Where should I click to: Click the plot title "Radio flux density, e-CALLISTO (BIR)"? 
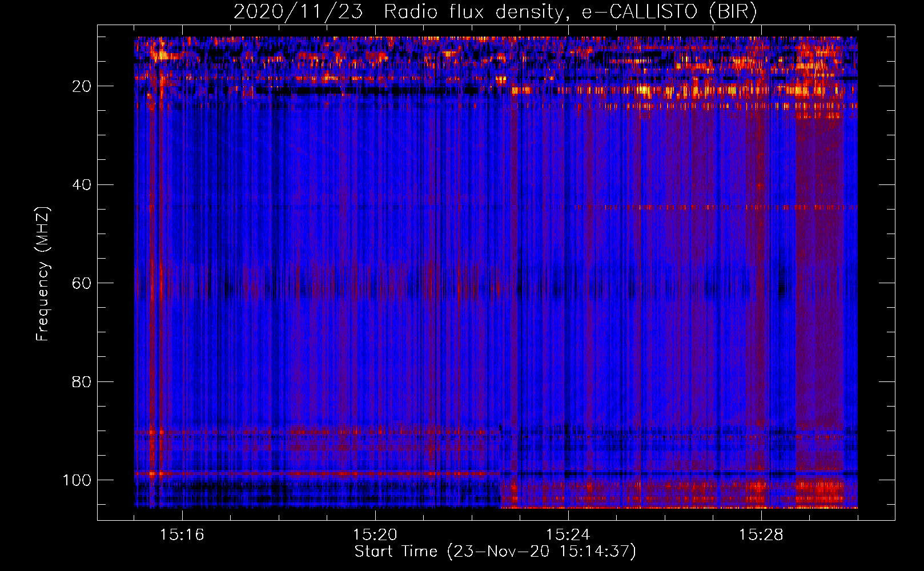[x=570, y=12]
